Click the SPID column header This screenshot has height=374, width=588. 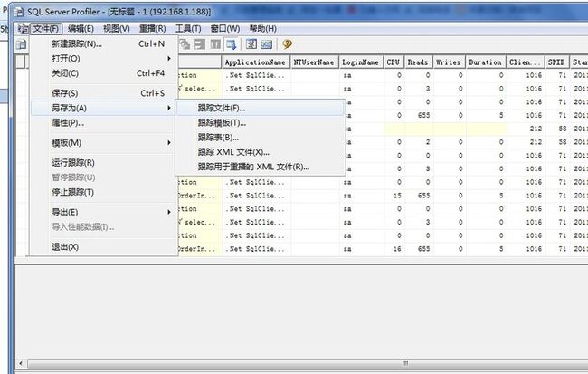pyautogui.click(x=556, y=62)
